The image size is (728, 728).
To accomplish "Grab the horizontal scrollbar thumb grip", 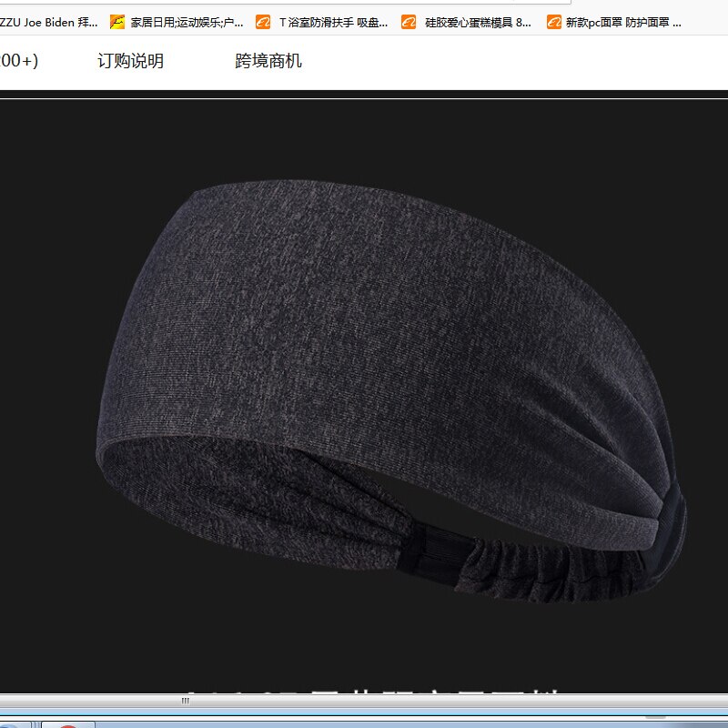I will coord(186,701).
